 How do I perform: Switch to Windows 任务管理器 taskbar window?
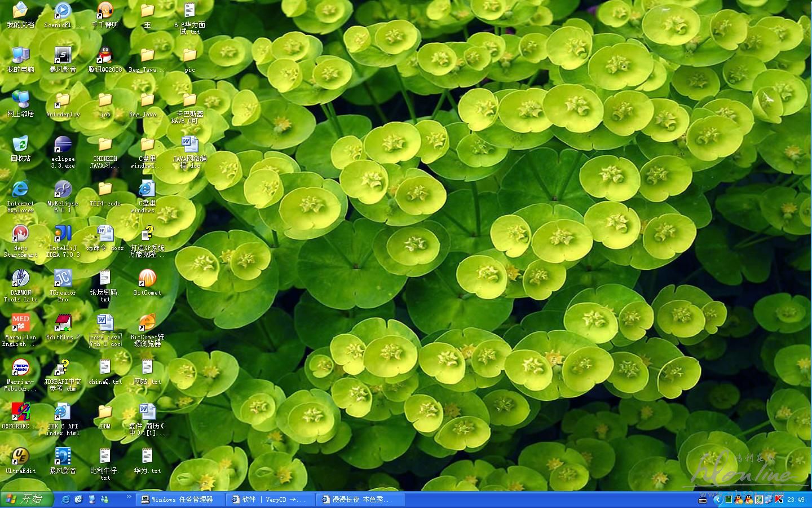(180, 500)
